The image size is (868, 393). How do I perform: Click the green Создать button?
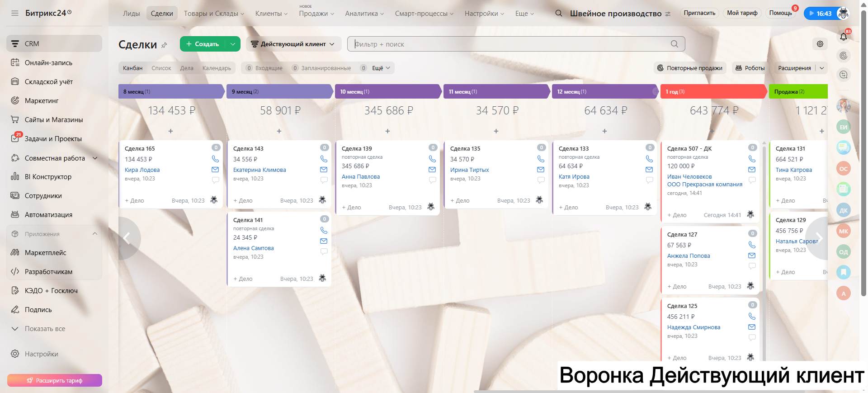point(203,44)
